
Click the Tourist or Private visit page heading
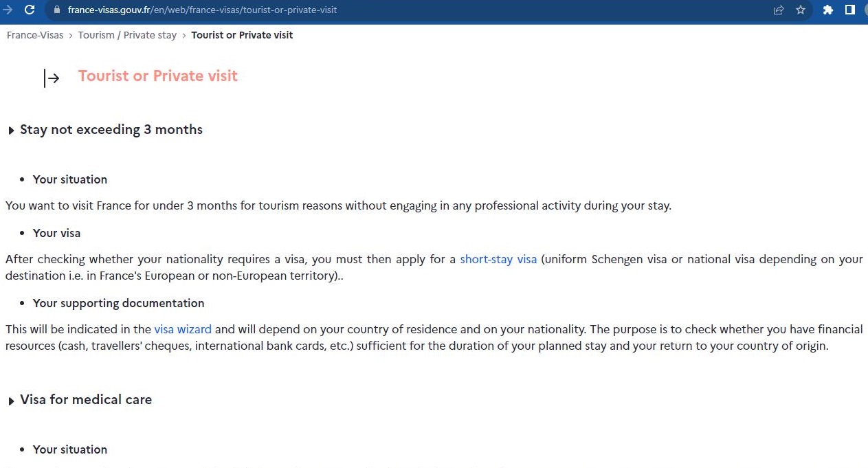point(157,76)
